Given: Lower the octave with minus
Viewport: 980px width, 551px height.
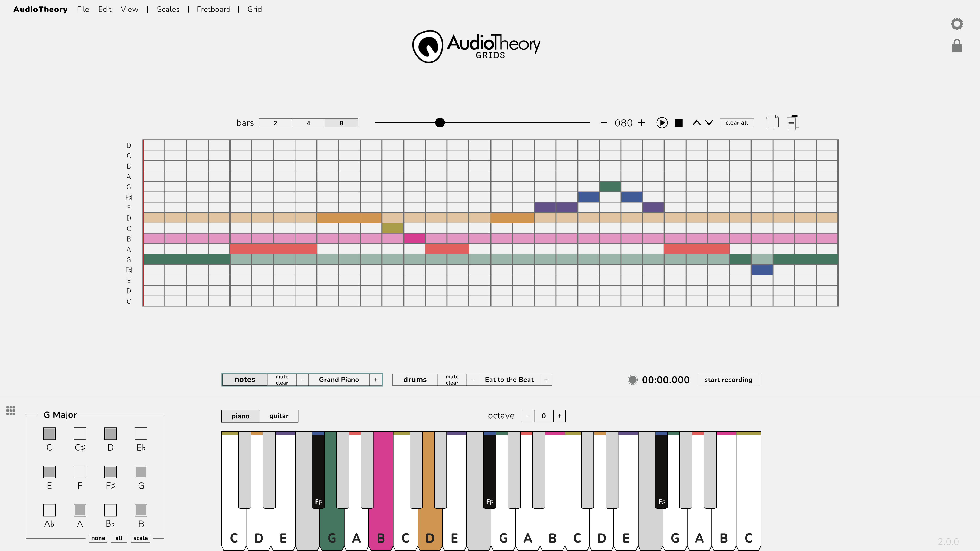Looking at the screenshot, I should (528, 416).
